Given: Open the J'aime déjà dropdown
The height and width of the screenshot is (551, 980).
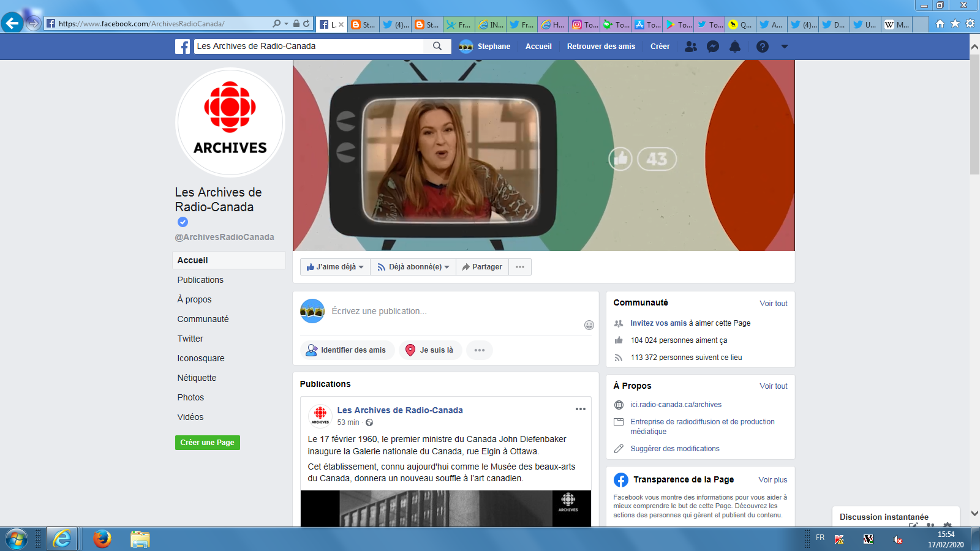Looking at the screenshot, I should (335, 267).
